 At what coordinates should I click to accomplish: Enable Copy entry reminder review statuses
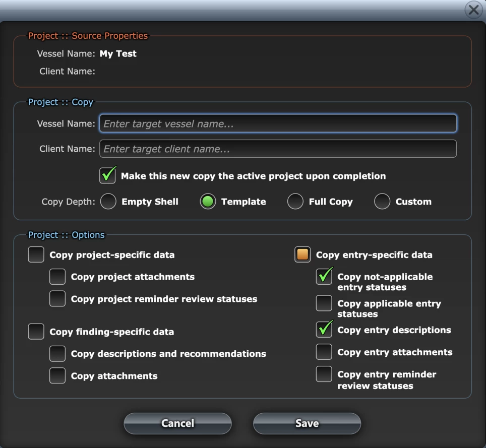click(324, 374)
